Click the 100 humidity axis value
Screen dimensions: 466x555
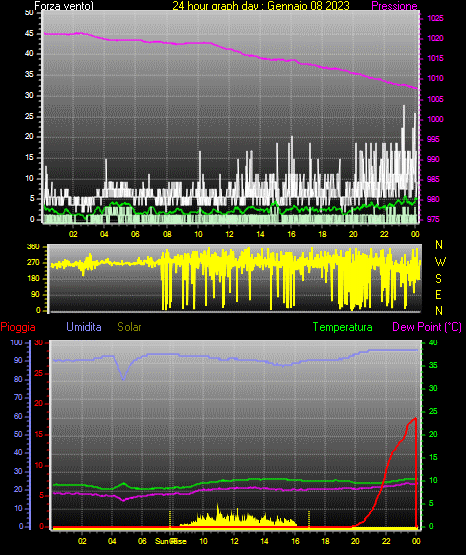click(16, 343)
